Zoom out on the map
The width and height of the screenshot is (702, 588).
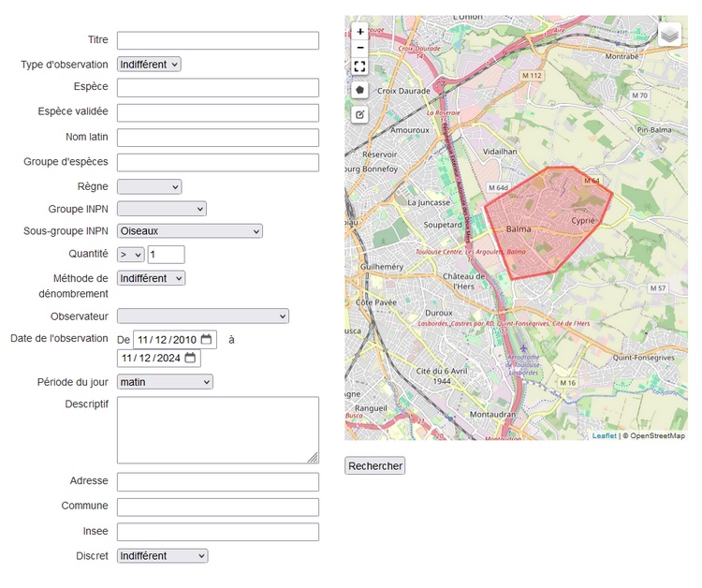(360, 47)
